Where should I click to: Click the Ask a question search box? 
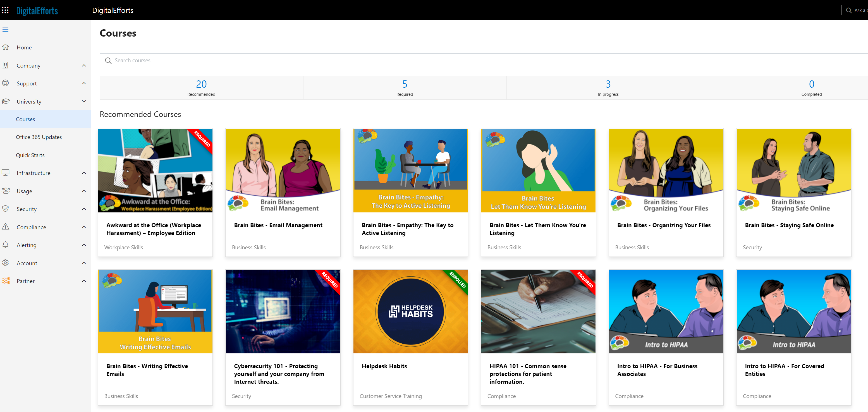[855, 10]
